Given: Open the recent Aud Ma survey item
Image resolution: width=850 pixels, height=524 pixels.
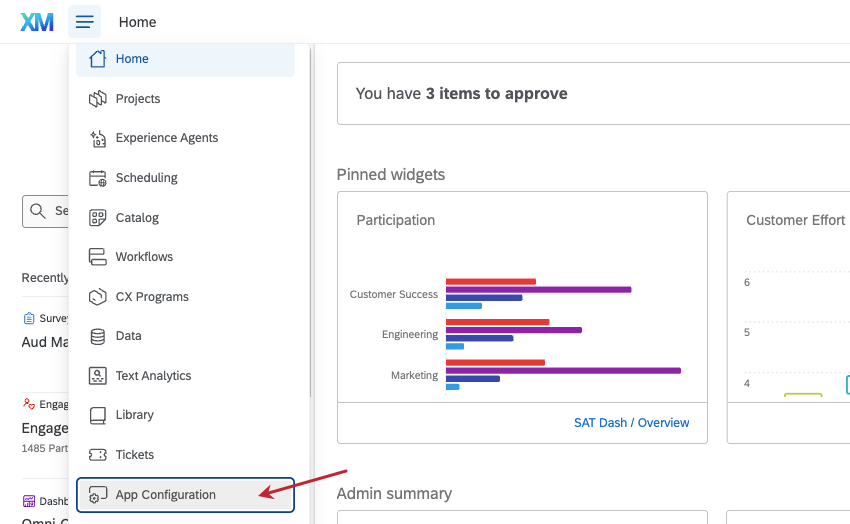Looking at the screenshot, I should coord(45,342).
